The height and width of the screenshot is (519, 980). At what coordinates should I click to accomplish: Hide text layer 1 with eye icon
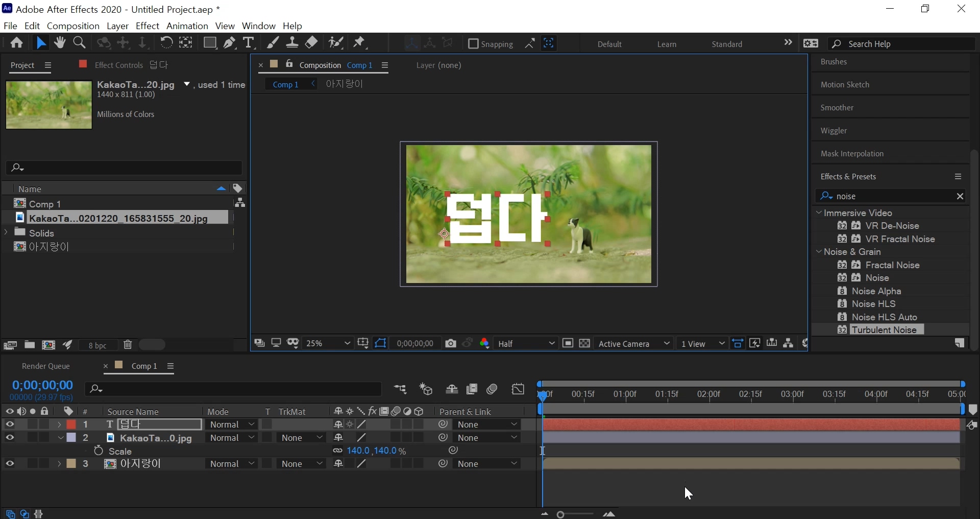pyautogui.click(x=10, y=424)
